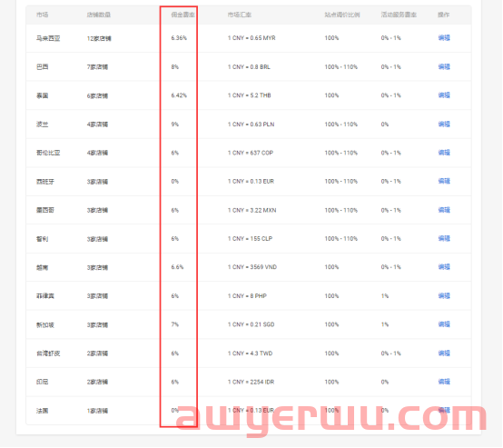Open 编辑 for the 波兰 market
Screen dimensions: 503x448
click(x=444, y=124)
